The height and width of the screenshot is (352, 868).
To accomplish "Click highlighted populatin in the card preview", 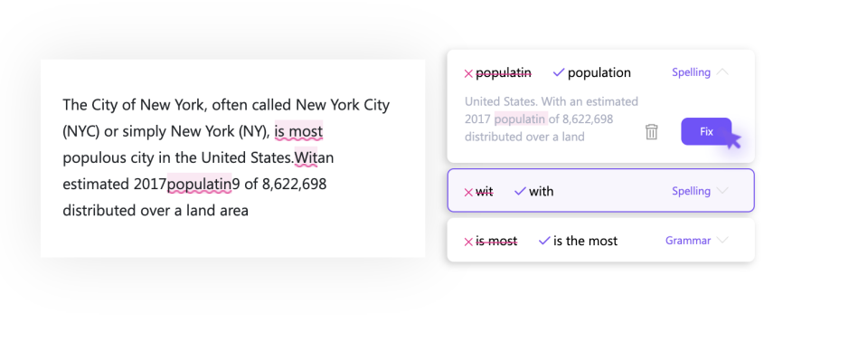I will coord(521,119).
